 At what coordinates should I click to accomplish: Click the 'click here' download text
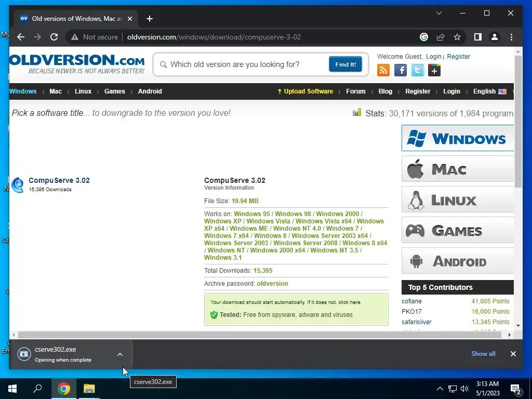point(349,302)
